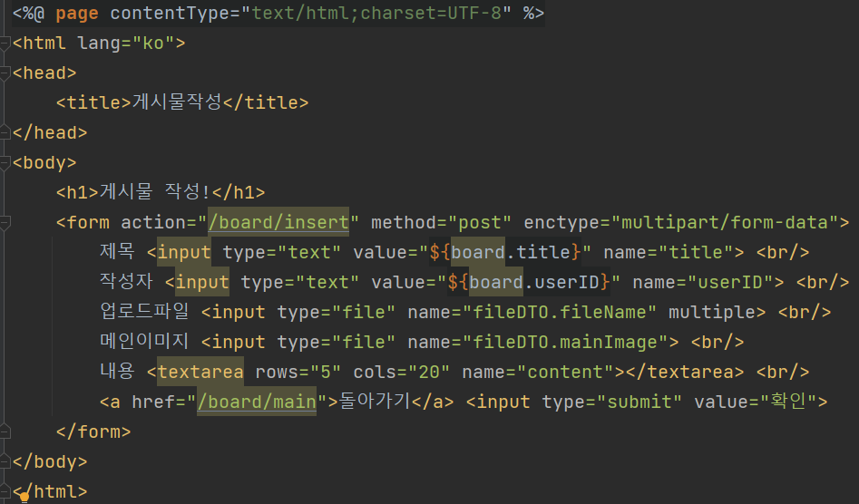Toggle the fold marker at the </form> line

tap(5, 431)
